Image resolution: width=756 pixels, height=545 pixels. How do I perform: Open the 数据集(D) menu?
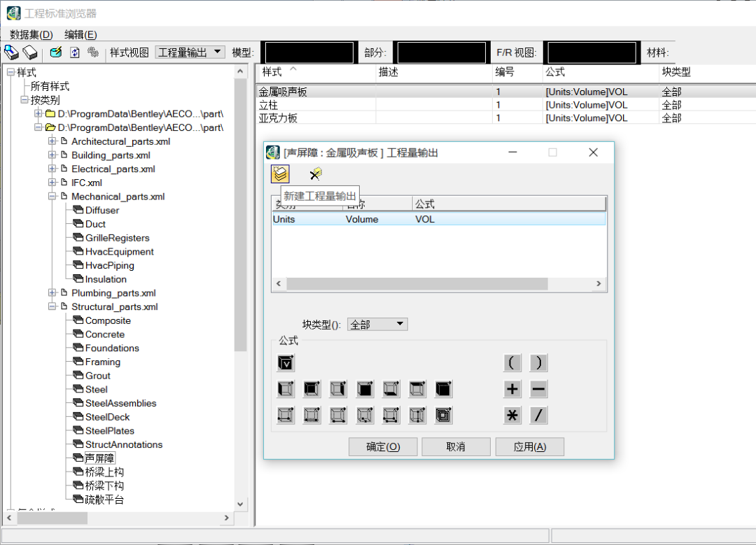coord(31,34)
